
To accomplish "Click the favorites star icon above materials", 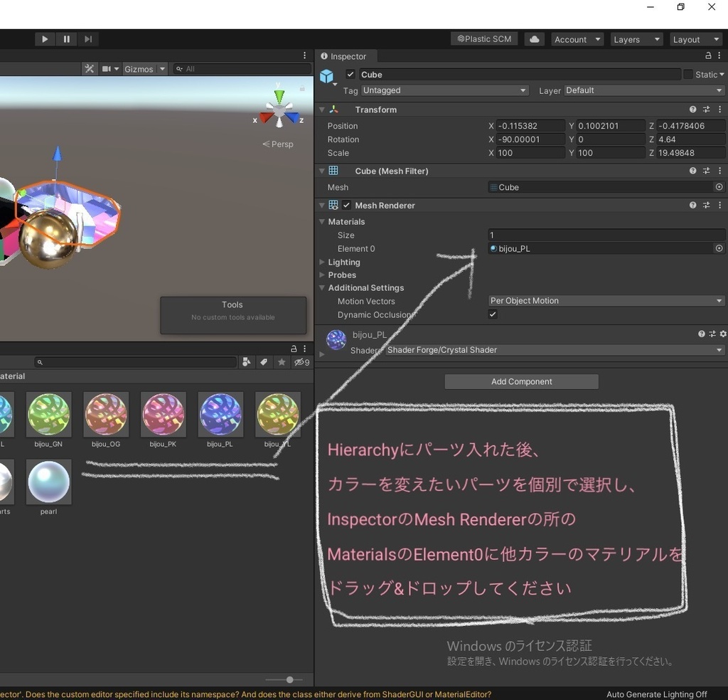I will pyautogui.click(x=281, y=362).
